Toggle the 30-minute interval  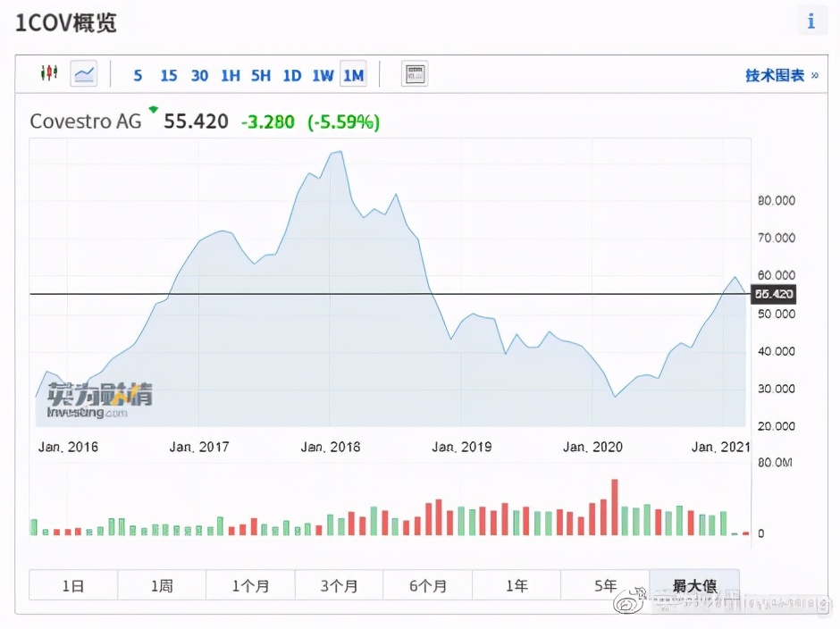199,76
